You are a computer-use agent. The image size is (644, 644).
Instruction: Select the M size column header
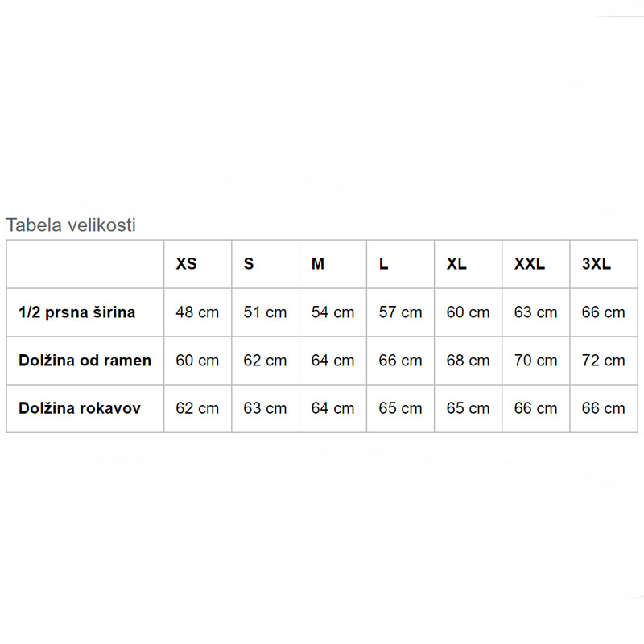[318, 264]
